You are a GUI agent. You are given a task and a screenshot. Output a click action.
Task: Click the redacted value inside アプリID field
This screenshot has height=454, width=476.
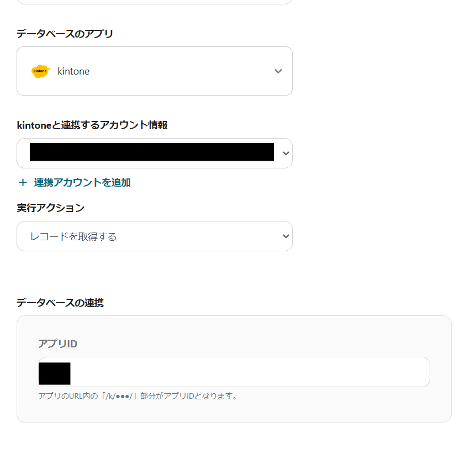54,373
